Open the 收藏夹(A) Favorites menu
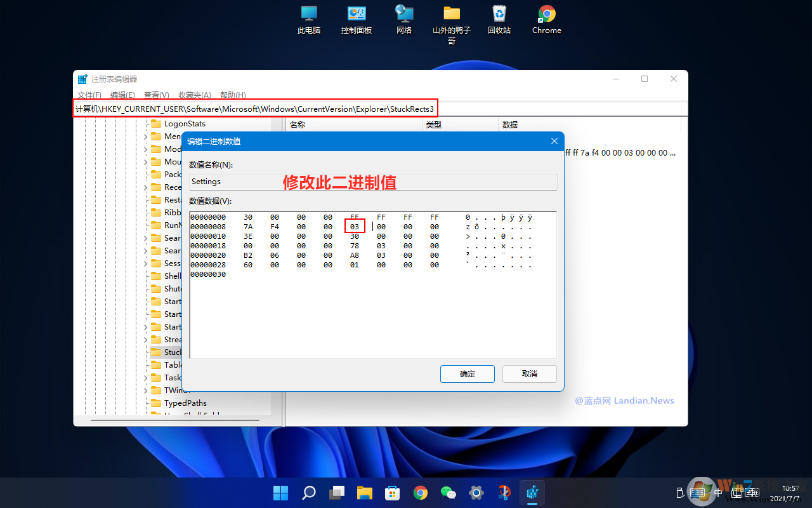The height and width of the screenshot is (508, 812). [x=194, y=95]
